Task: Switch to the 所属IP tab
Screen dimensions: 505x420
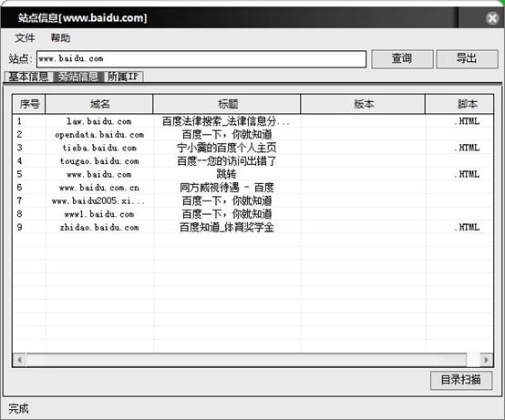Action: tap(123, 77)
